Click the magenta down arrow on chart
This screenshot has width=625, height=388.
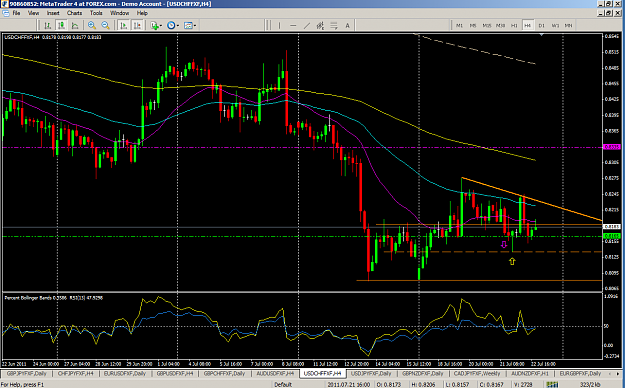click(504, 244)
